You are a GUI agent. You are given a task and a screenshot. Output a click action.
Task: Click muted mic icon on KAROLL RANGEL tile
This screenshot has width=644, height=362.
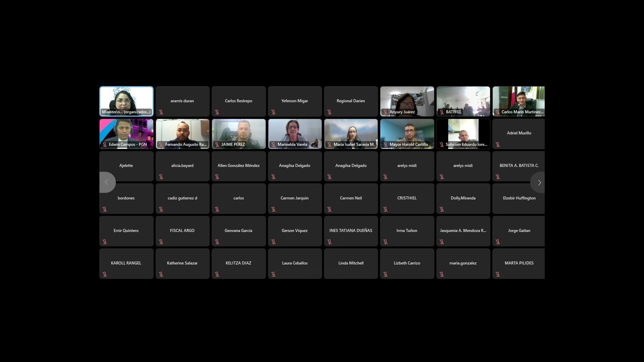pos(105,274)
